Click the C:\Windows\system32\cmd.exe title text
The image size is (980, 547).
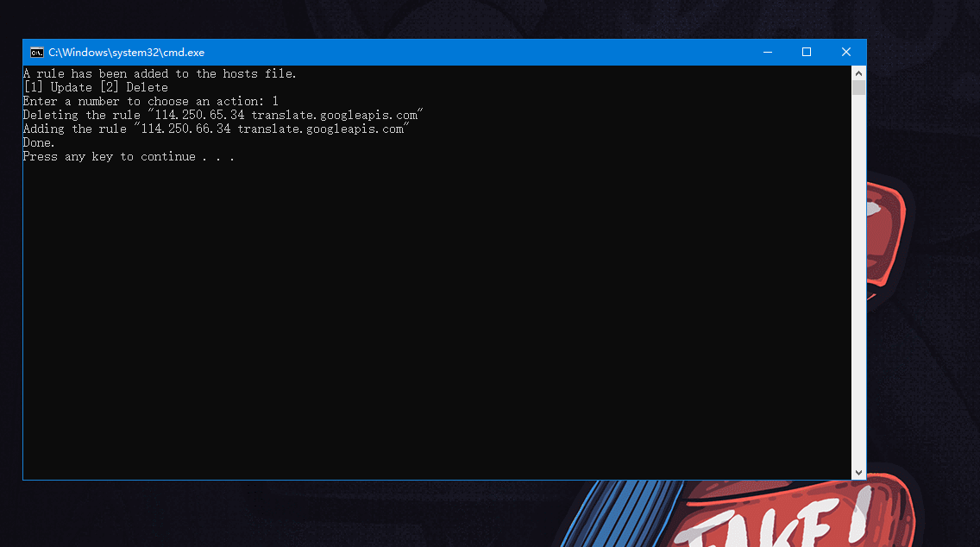point(126,53)
